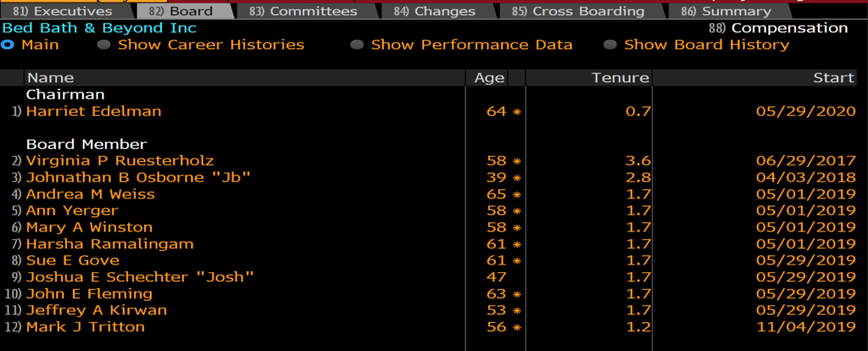Image resolution: width=868 pixels, height=351 pixels.
Task: Click Mark Tritton's start date 11/04/2019
Action: pyautogui.click(x=806, y=327)
